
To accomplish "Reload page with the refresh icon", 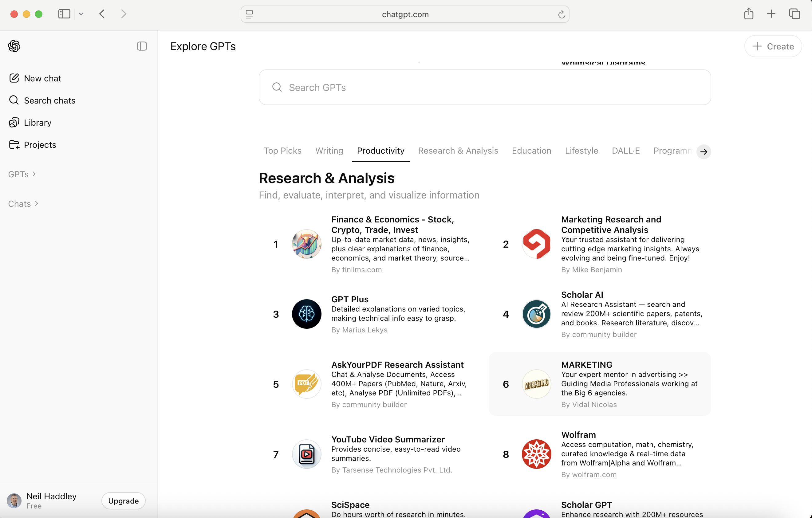I will pyautogui.click(x=562, y=14).
